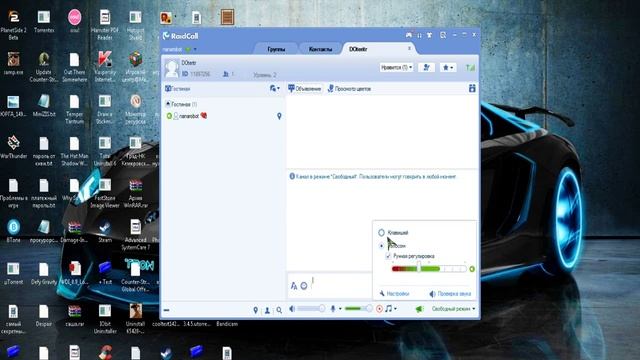Open the emoticon picker in chat input

(304, 286)
